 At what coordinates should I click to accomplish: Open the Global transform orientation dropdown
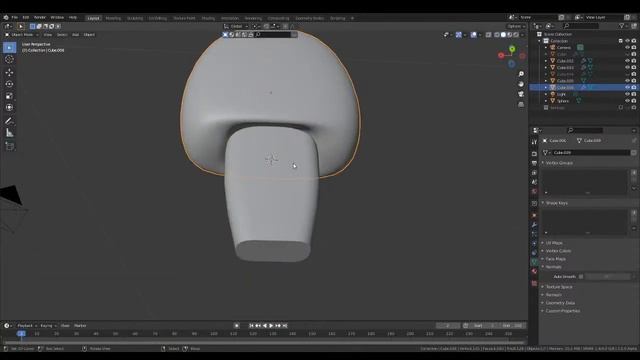(x=236, y=26)
